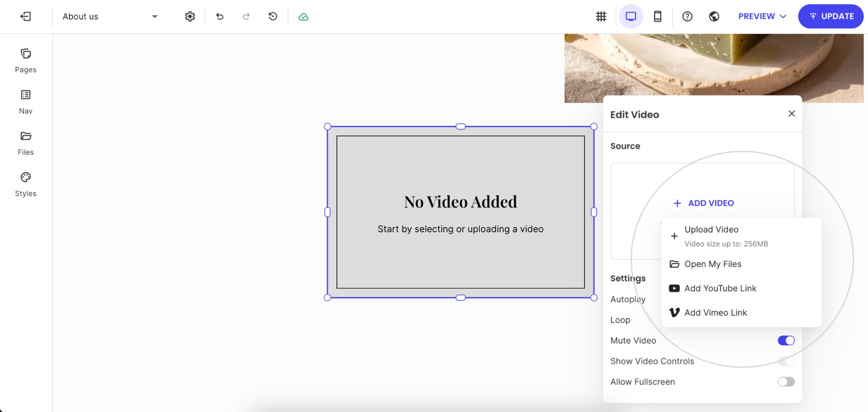Open the Styles panel

pyautogui.click(x=26, y=185)
